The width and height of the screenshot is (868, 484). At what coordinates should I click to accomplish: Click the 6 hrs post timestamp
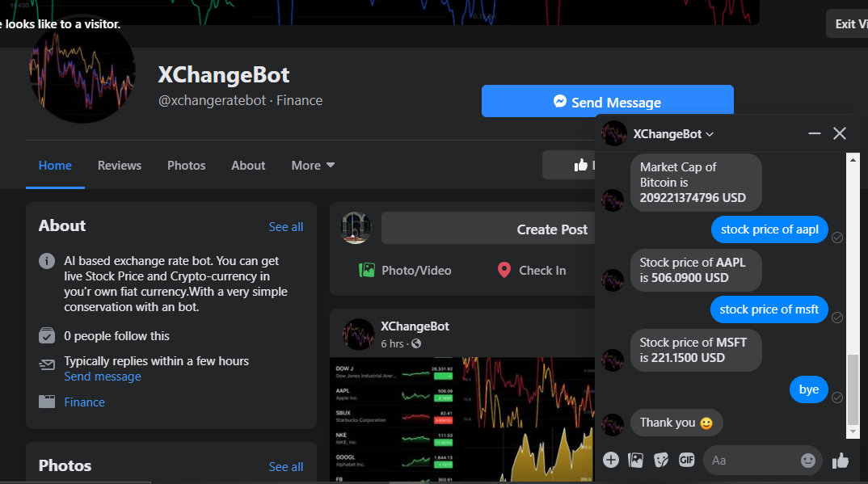(x=392, y=343)
